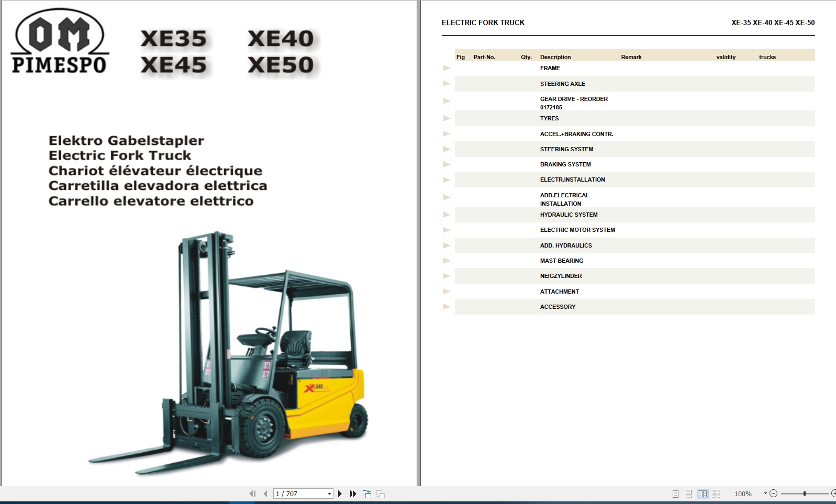The width and height of the screenshot is (836, 504).
Task: Open the FRAME section link
Action: coord(550,68)
